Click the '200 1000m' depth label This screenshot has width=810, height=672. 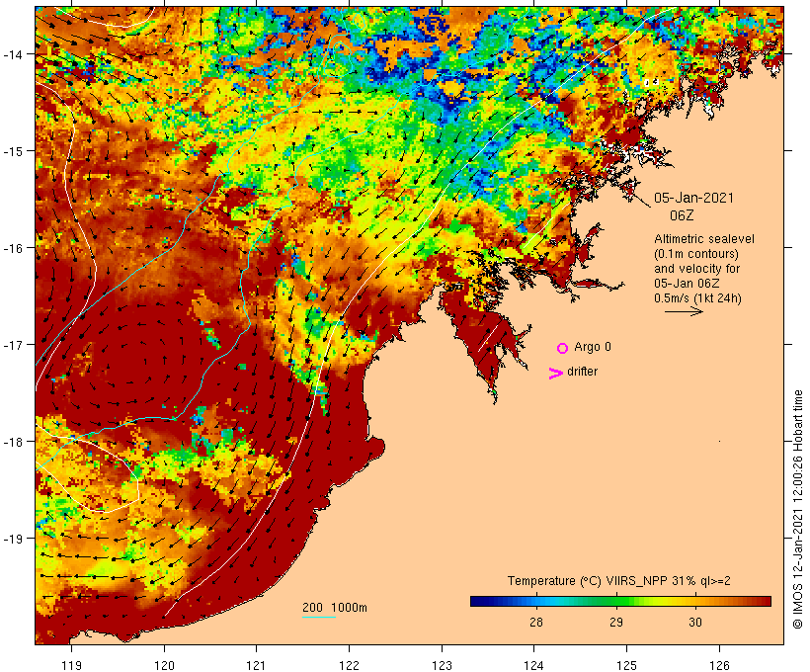pos(335,608)
